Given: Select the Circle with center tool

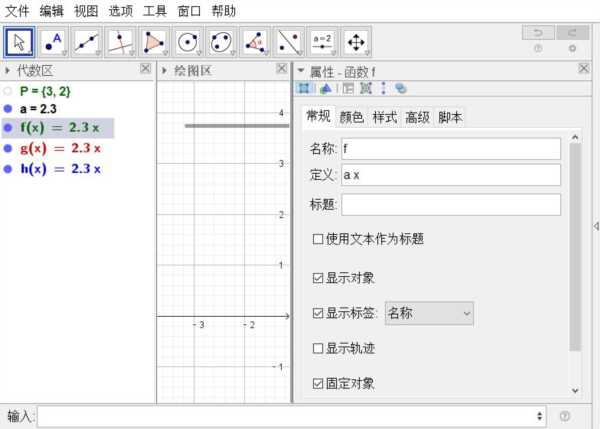Looking at the screenshot, I should pos(188,42).
